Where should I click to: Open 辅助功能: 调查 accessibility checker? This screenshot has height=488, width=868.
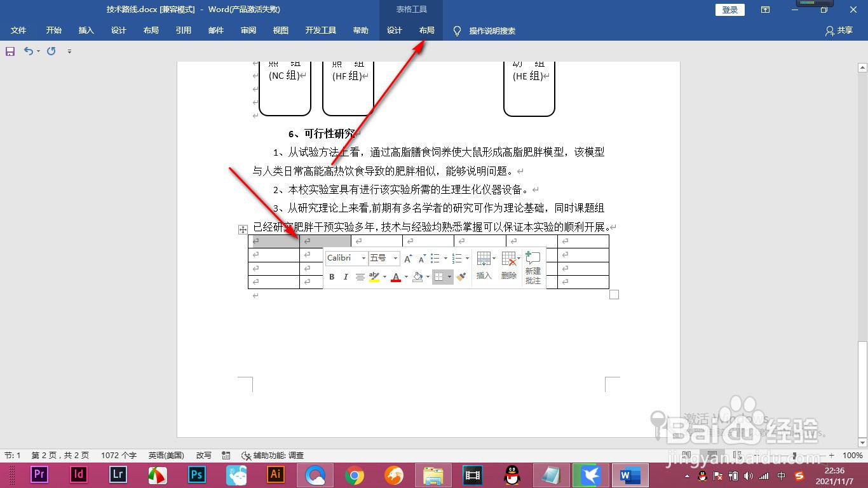(x=273, y=456)
